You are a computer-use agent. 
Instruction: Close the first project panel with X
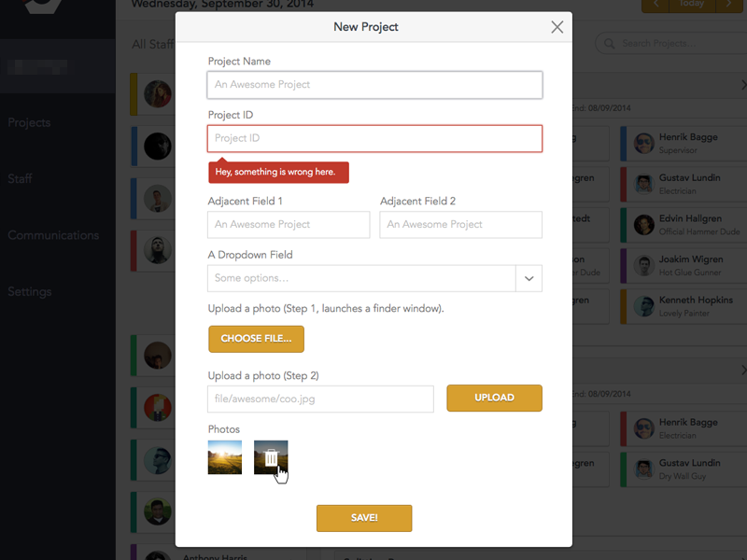coord(743,85)
